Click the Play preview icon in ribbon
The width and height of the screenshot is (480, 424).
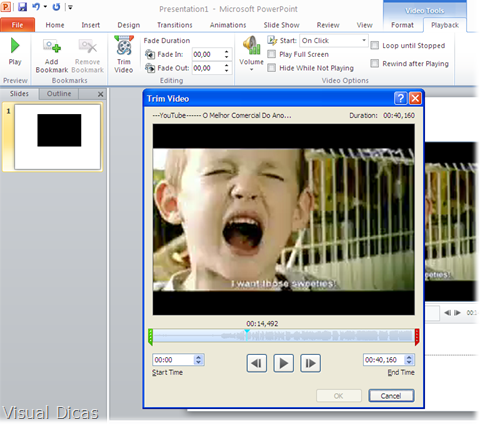click(x=15, y=46)
